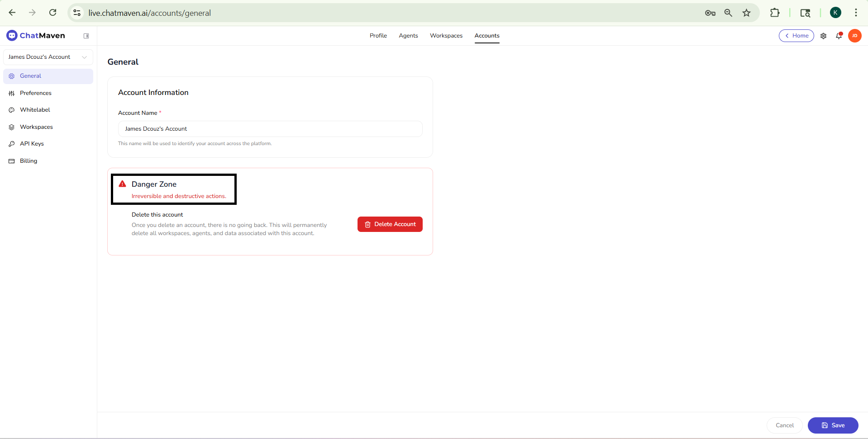Collapse the sidebar panel
Screen dimensions: 868x439
click(86, 36)
